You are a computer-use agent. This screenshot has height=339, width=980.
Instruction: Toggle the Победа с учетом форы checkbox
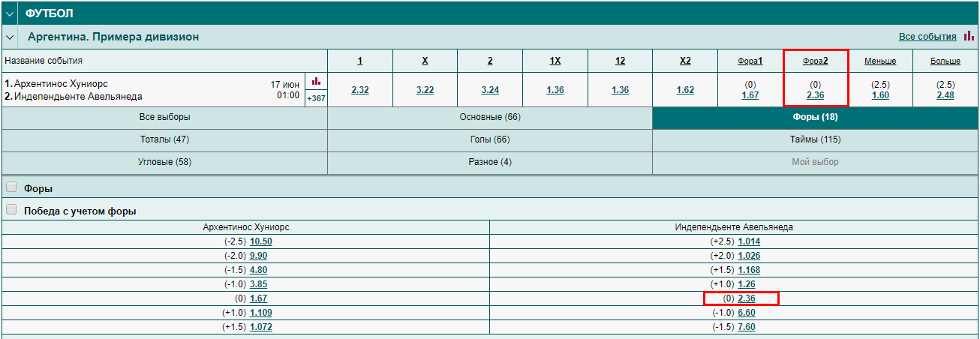pyautogui.click(x=11, y=210)
